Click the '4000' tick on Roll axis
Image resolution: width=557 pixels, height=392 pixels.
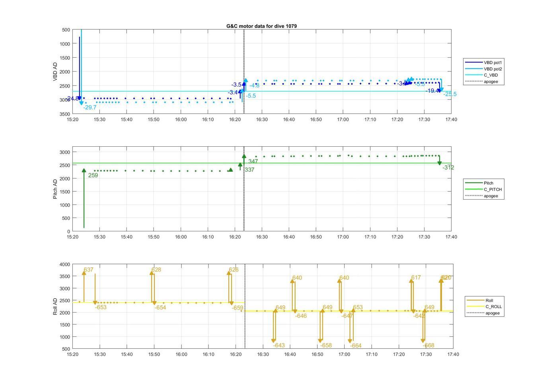point(65,264)
